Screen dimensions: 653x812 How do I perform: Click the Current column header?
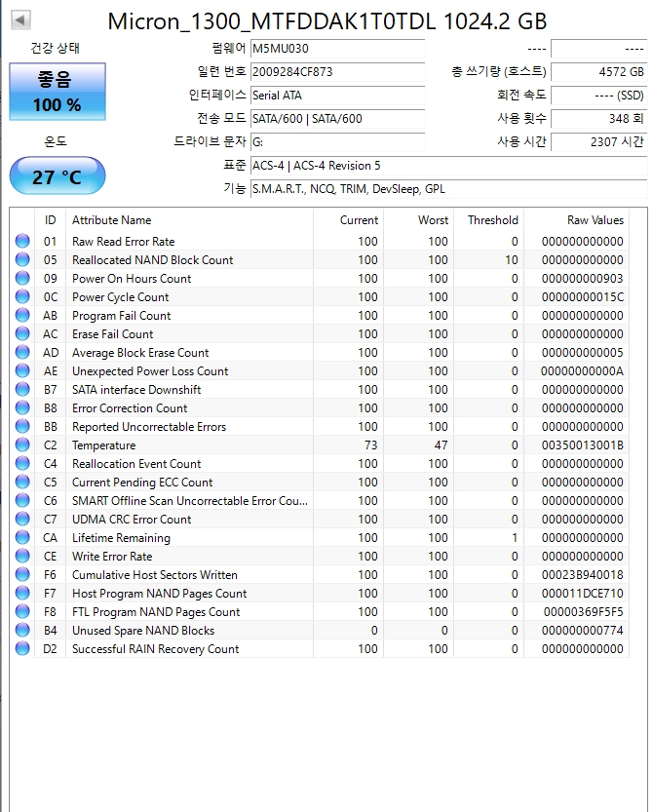[349, 220]
